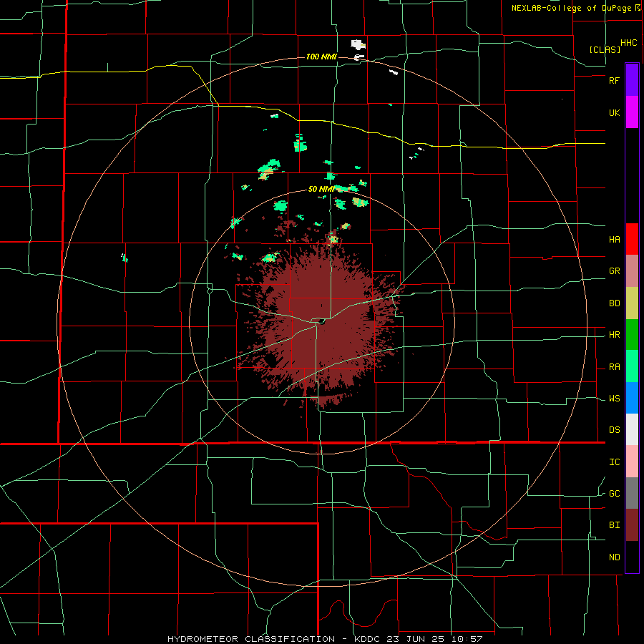644x644 pixels.
Task: Click the magenta UK legend color swatch
Action: pyautogui.click(x=632, y=112)
